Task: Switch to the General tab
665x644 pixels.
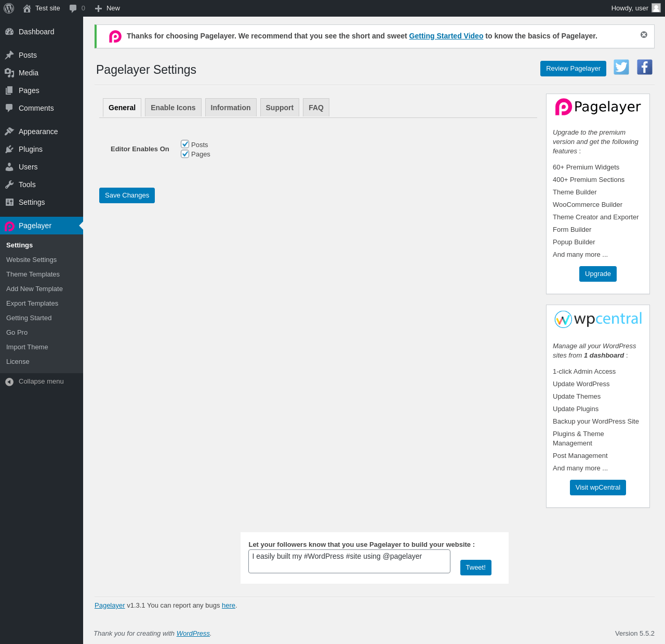Action: click(x=122, y=108)
